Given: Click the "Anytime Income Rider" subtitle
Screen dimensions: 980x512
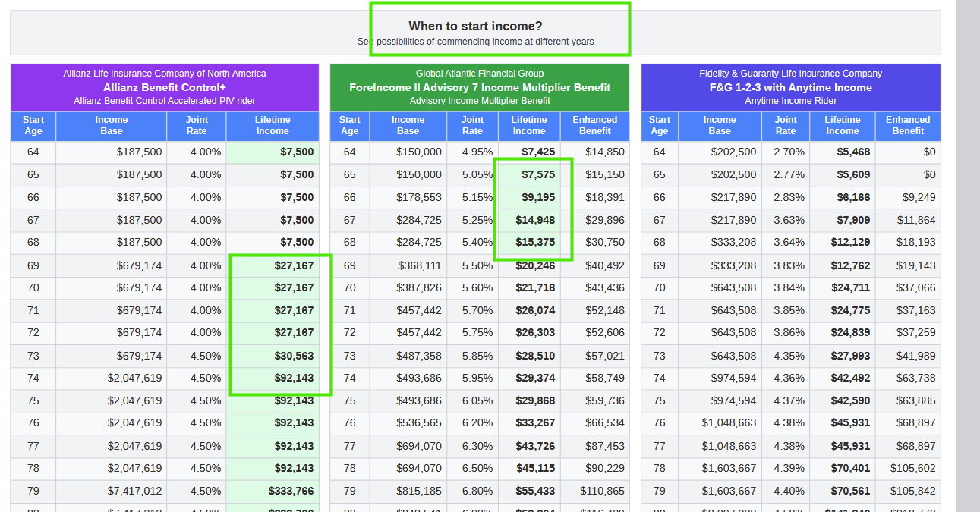Looking at the screenshot, I should 791,101.
